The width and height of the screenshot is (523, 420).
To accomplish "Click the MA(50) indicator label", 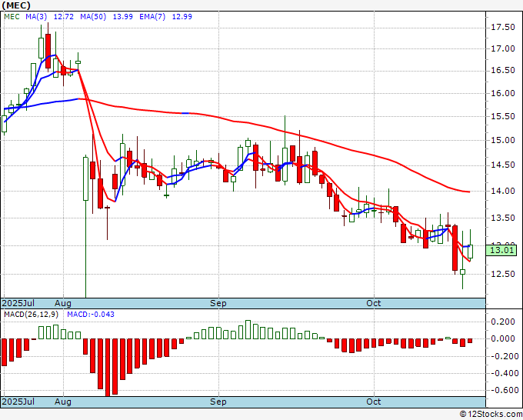I will [93, 17].
